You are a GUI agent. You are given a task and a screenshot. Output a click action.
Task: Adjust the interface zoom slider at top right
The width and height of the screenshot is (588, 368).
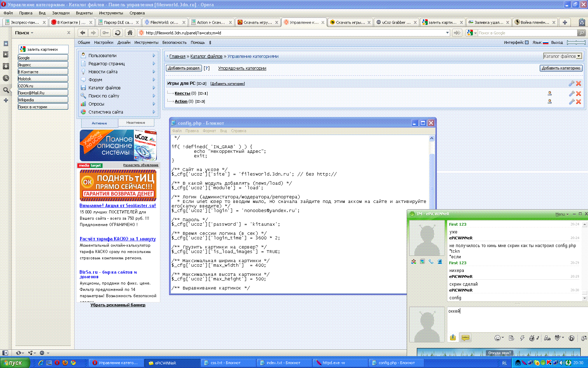click(576, 42)
